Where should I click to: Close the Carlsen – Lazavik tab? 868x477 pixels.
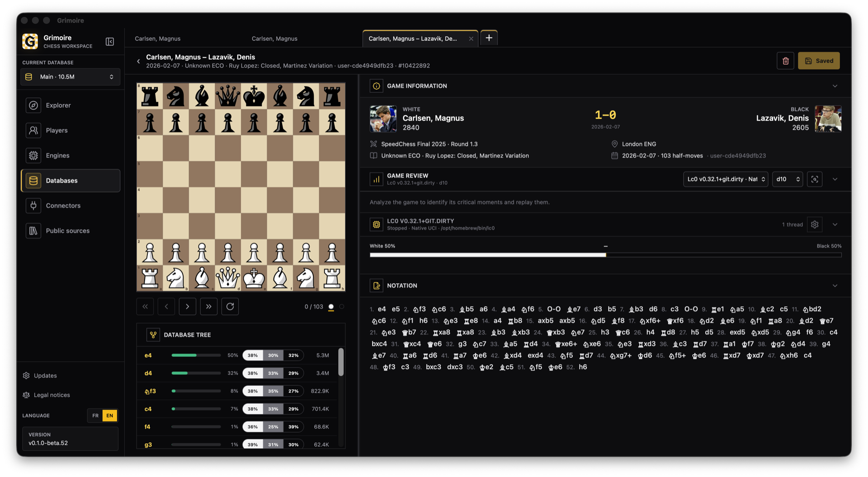tap(471, 39)
